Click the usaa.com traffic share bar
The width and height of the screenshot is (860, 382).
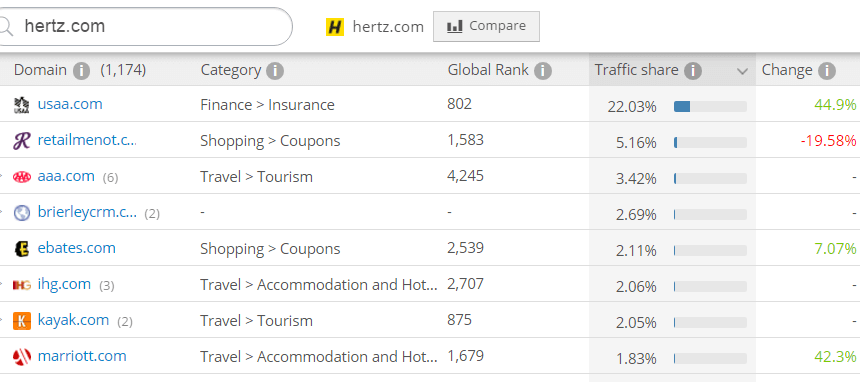tap(710, 106)
